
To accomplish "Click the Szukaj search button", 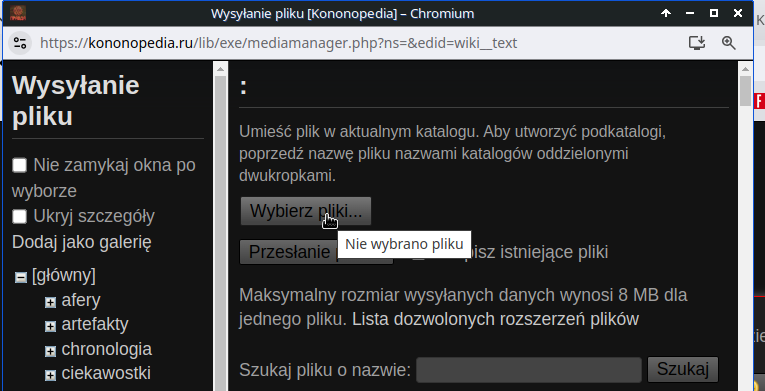I will click(683, 370).
